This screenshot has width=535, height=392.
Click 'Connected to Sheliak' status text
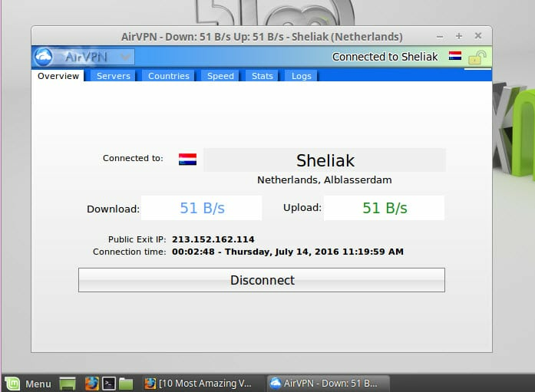pos(385,57)
